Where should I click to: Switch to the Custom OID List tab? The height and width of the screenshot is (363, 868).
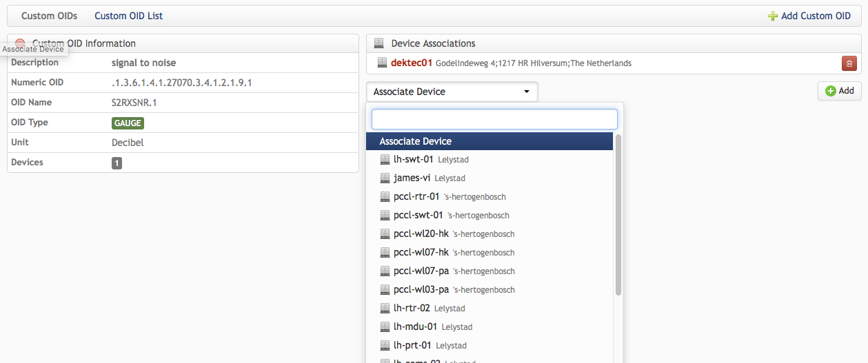[x=129, y=16]
